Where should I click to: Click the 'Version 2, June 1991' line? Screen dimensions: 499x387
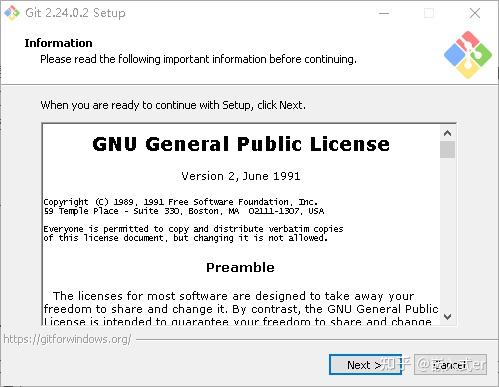(241, 176)
